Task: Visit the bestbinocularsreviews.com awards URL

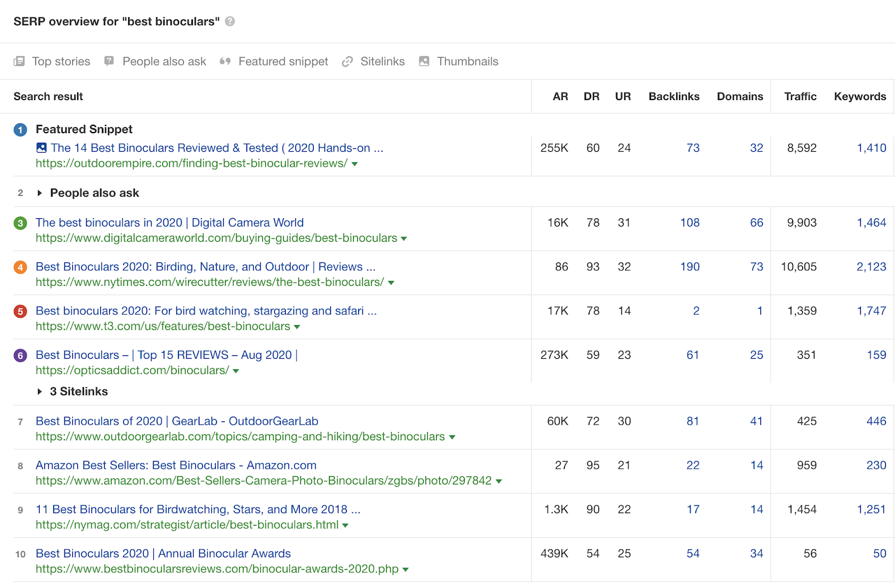Action: coord(217,569)
